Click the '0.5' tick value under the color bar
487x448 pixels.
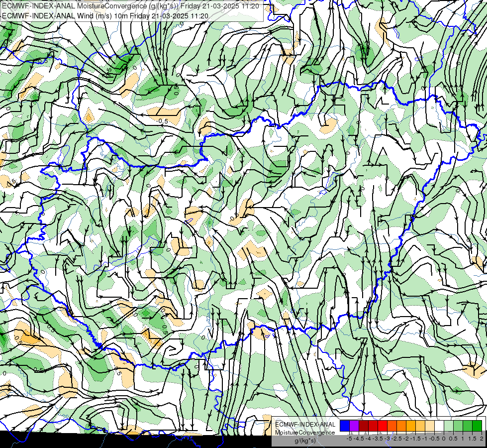point(454,439)
